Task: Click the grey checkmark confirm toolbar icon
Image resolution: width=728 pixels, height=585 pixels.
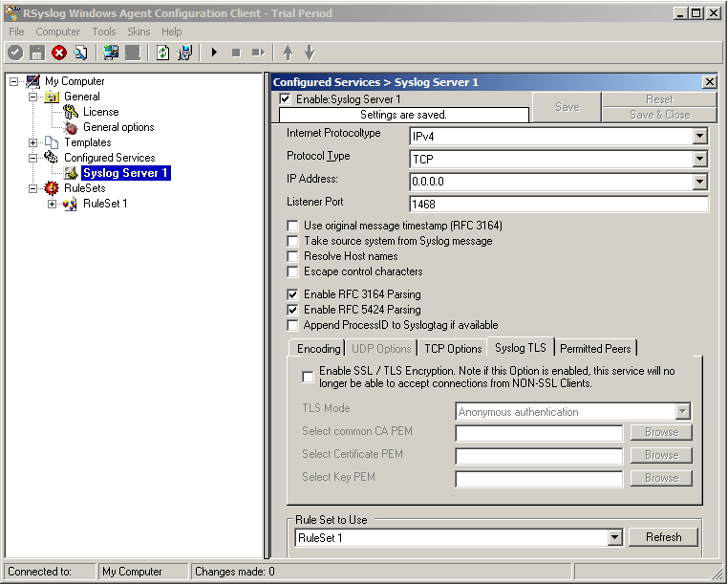Action: click(x=15, y=53)
